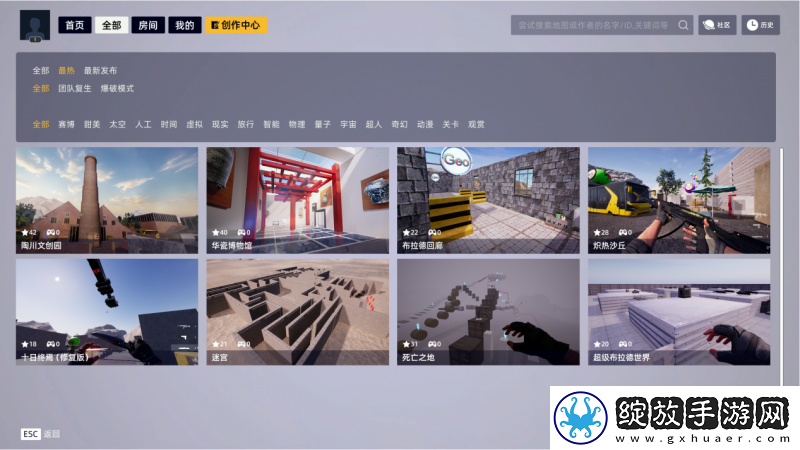Filter maps by 赛博 tag
800x450 pixels.
coord(66,124)
